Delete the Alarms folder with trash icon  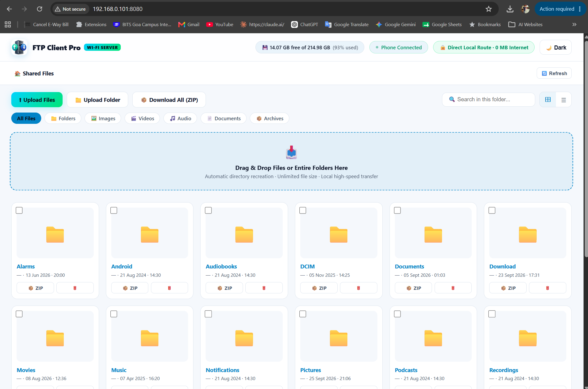coord(75,288)
